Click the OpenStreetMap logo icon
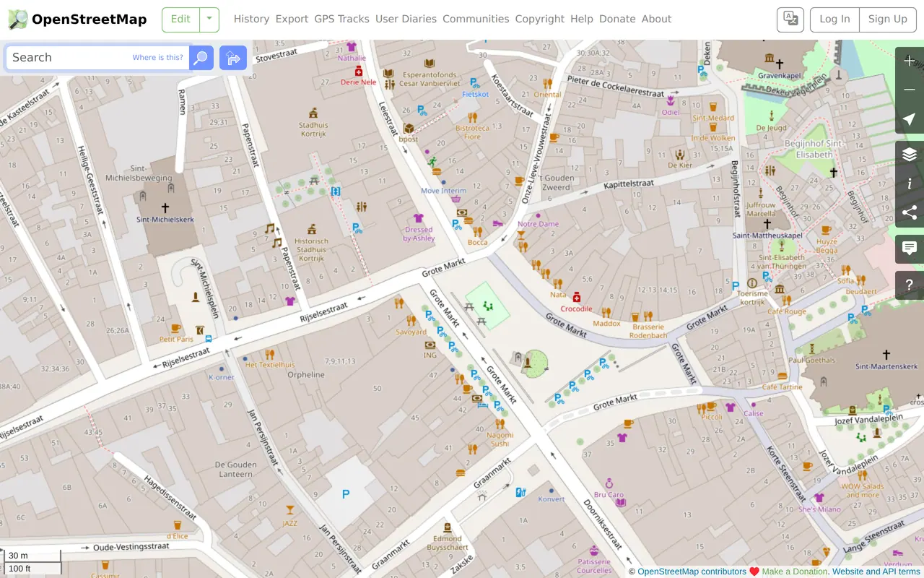 pyautogui.click(x=18, y=20)
